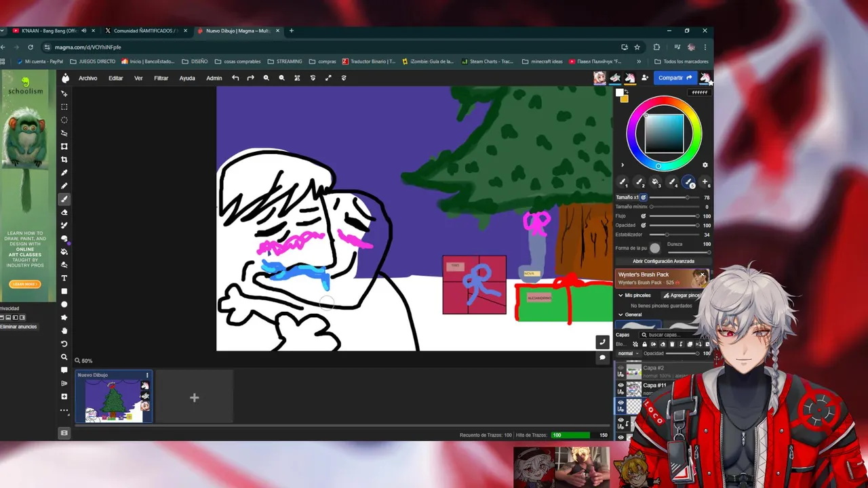The image size is (868, 488).
Task: Open the Ayuda menu
Action: point(187,78)
